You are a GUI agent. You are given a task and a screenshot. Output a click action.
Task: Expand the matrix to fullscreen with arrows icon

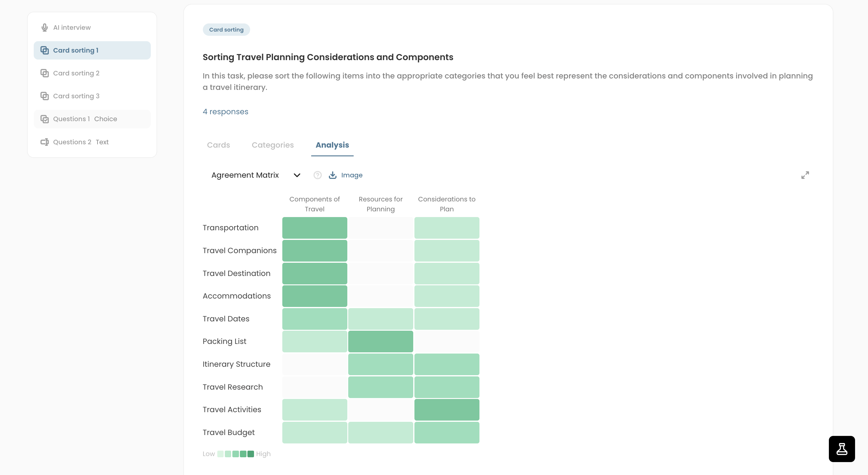805,175
